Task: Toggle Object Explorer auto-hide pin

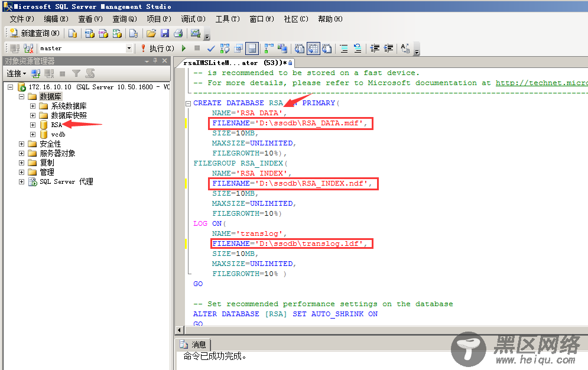Action: tap(155, 61)
